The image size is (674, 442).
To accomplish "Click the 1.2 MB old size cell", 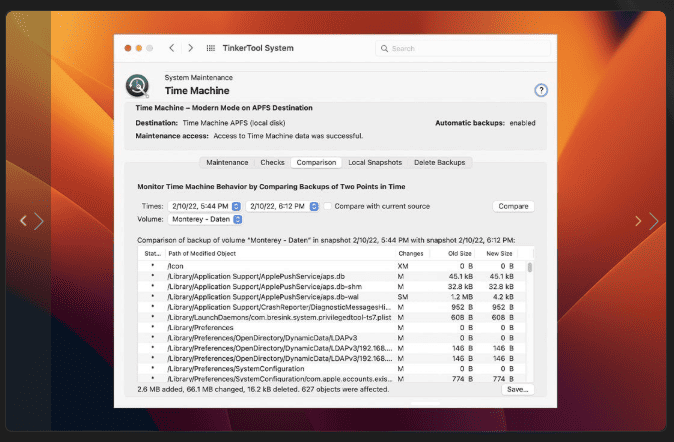I will click(462, 297).
